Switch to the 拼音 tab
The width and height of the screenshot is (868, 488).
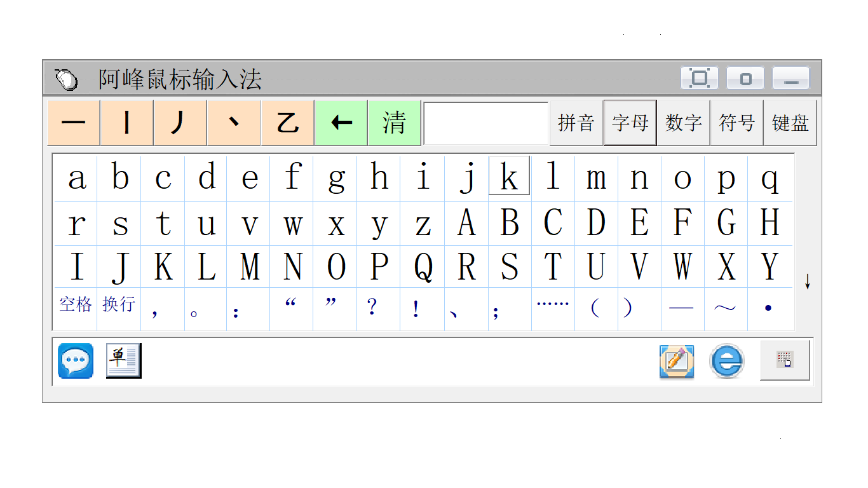pos(576,123)
